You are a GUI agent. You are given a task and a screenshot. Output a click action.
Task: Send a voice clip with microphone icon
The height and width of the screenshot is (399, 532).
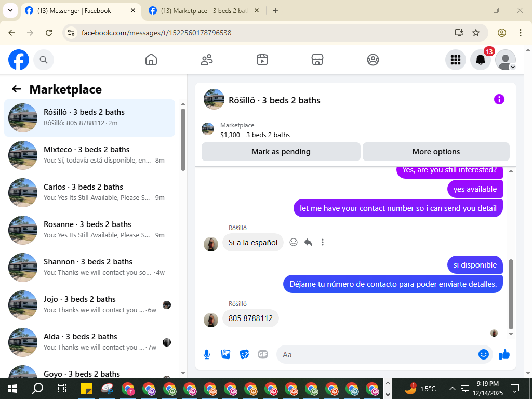click(x=207, y=354)
